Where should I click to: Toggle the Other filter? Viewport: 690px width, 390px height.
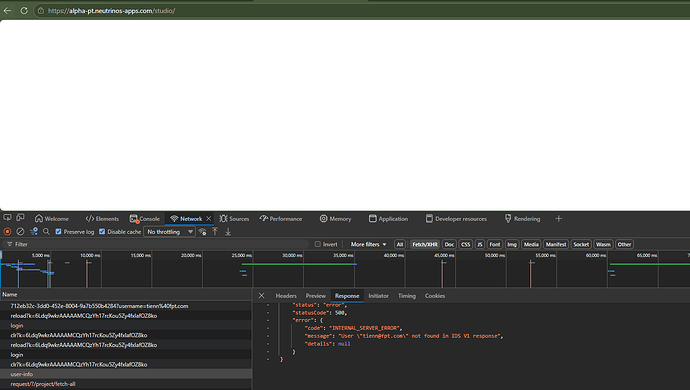[624, 244]
